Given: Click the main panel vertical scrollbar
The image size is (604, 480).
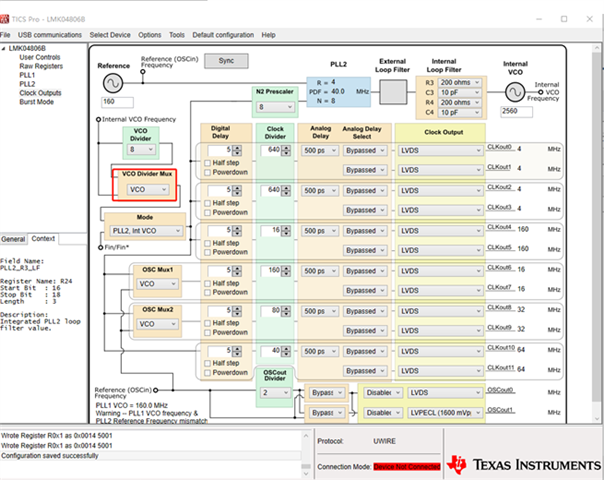Looking at the screenshot, I should coord(596,225).
